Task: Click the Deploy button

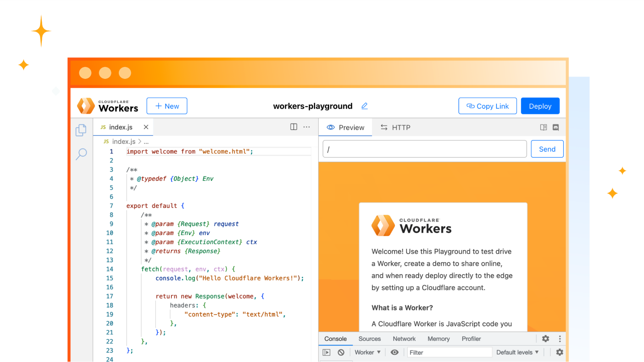Action: [x=540, y=106]
